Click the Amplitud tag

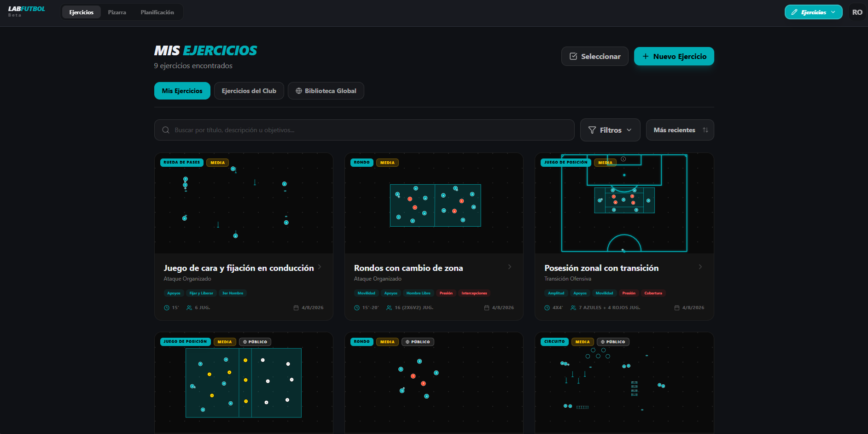(556, 293)
